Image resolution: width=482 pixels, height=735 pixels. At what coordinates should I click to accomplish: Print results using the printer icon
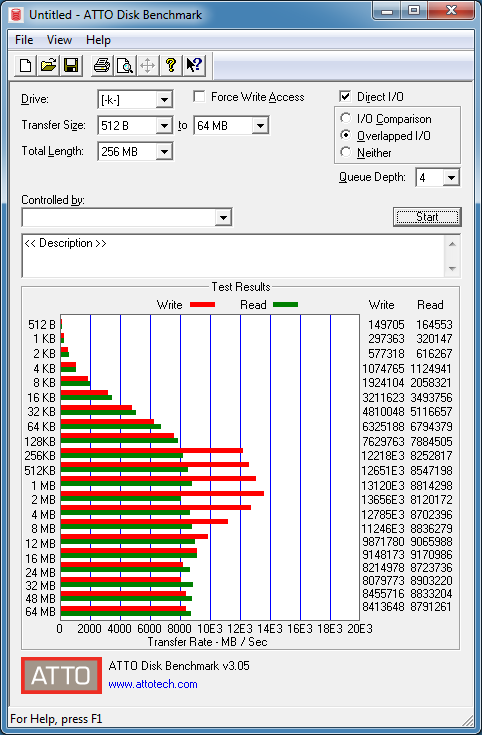[x=102, y=65]
